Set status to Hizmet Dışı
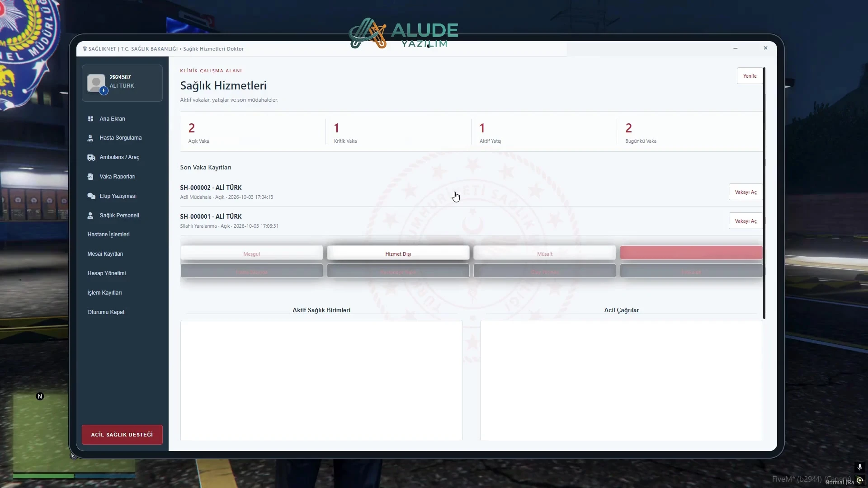This screenshot has width=868, height=488. pyautogui.click(x=398, y=253)
